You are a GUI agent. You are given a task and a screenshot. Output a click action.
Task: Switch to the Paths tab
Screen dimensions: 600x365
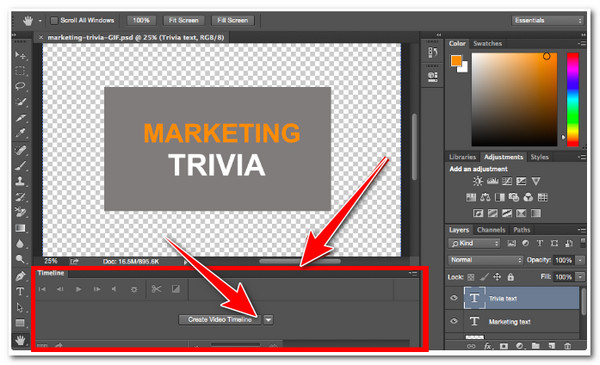[x=522, y=230]
